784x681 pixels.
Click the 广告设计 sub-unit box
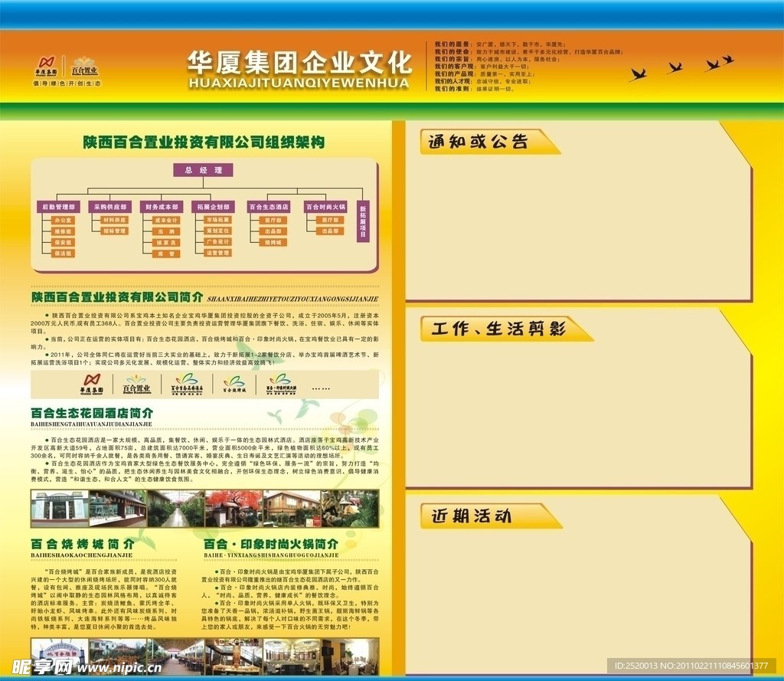click(x=218, y=241)
